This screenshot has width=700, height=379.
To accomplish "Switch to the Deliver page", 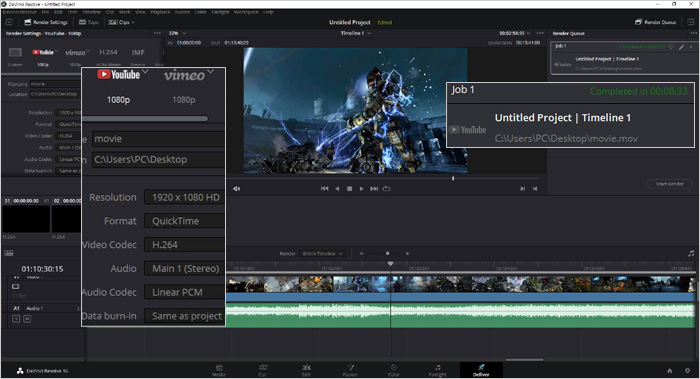I will (x=481, y=370).
